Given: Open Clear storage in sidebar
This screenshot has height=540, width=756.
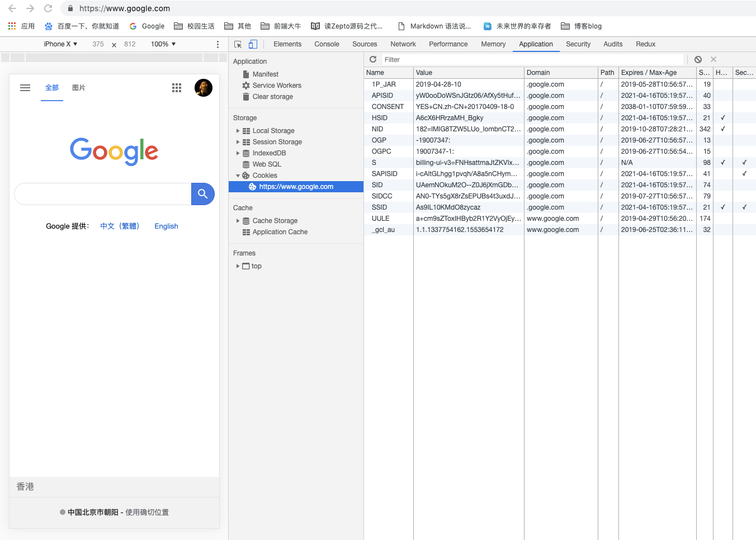Looking at the screenshot, I should coord(273,97).
